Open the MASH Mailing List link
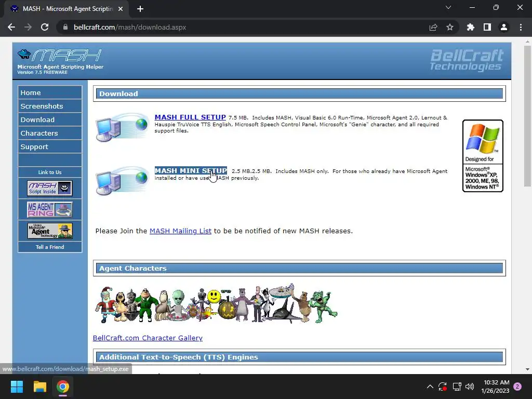532x399 pixels. click(180, 231)
